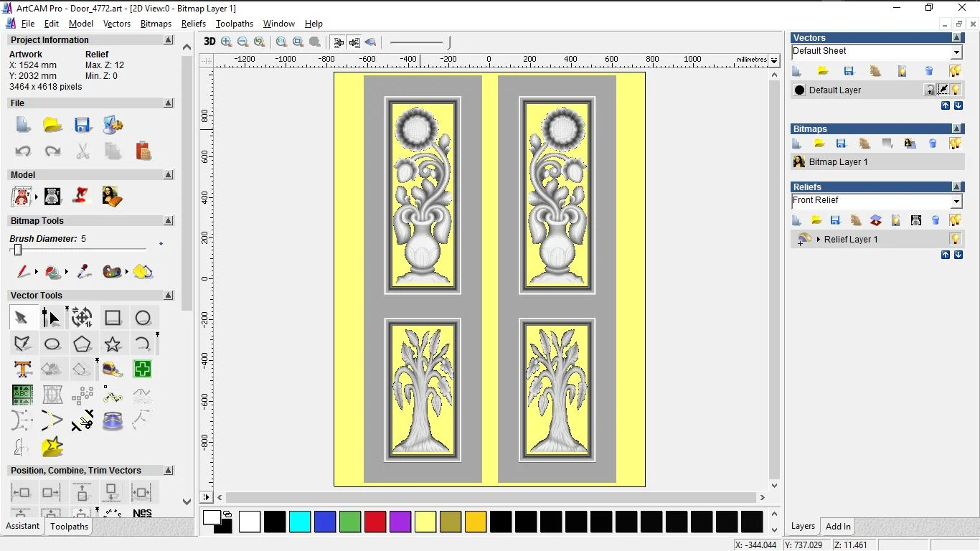
Task: Toggle the lock on Default Layer
Action: [x=930, y=90]
